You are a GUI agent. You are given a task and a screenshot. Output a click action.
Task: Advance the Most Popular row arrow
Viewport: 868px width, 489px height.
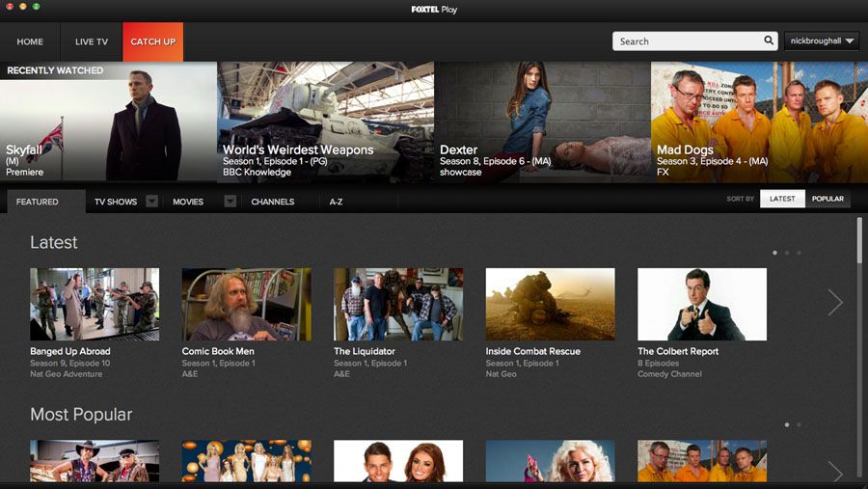pos(835,472)
